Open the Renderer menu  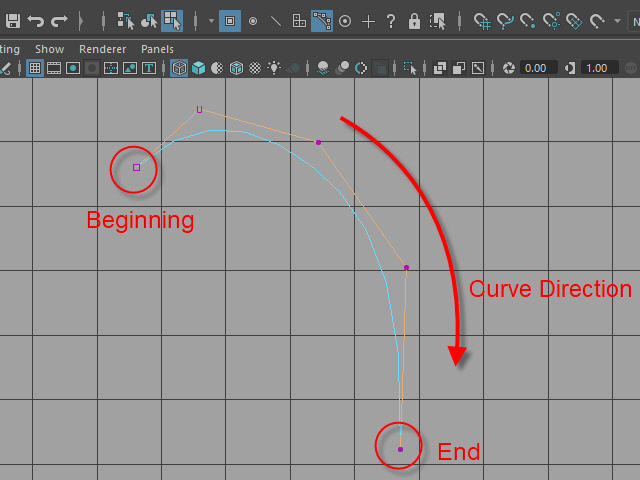pyautogui.click(x=101, y=48)
